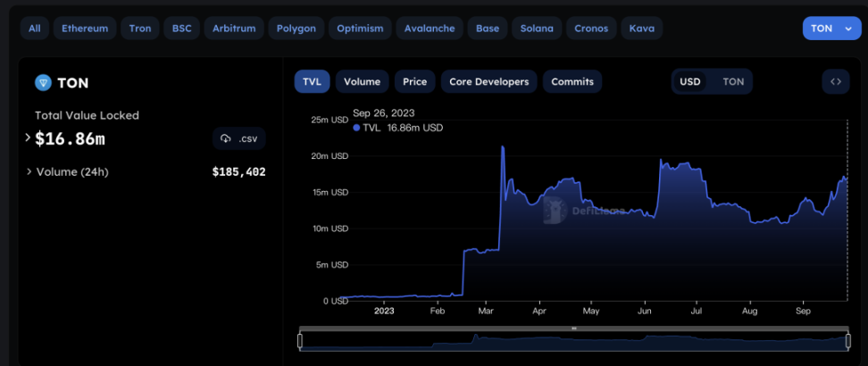Image resolution: width=868 pixels, height=366 pixels.
Task: Filter by BSC chain
Action: coord(181,29)
